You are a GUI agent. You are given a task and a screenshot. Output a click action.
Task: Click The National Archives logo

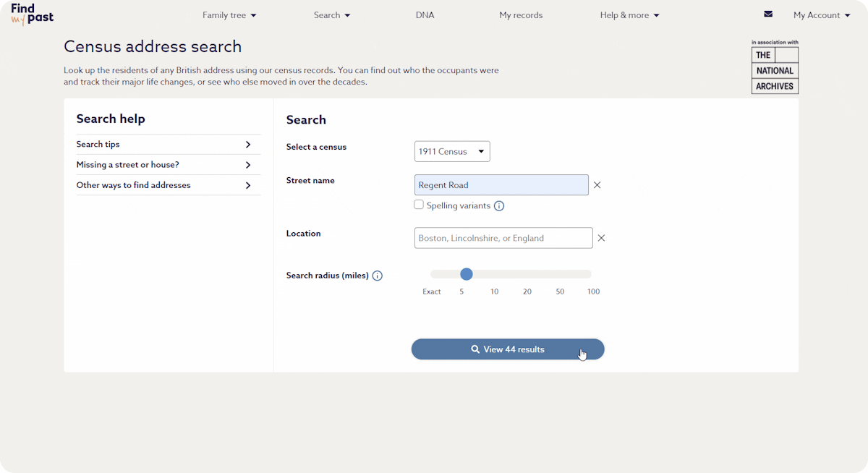tap(775, 67)
